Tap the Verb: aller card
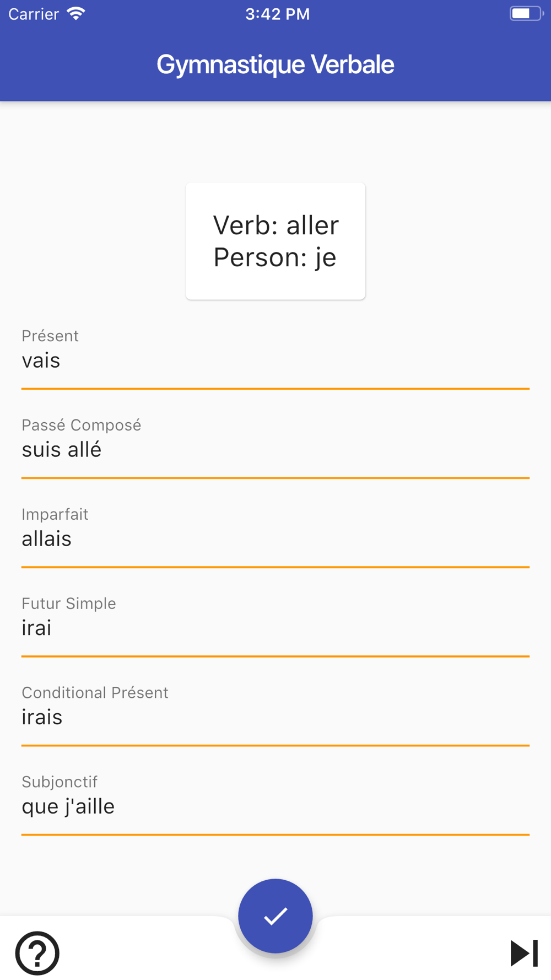This screenshot has height=980, width=551. click(x=275, y=241)
